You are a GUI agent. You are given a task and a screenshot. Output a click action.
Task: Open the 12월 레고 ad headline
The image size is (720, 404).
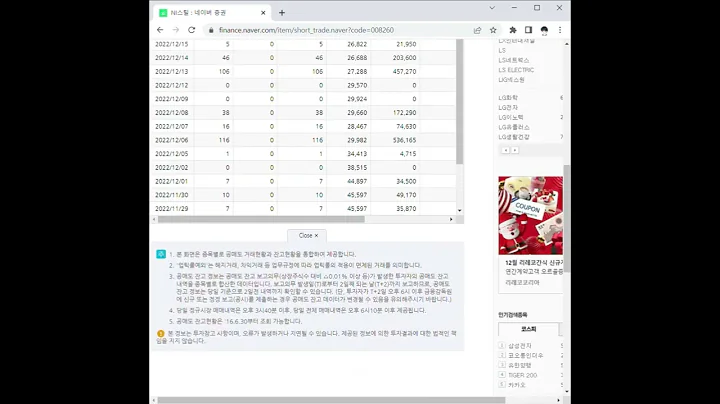point(534,263)
